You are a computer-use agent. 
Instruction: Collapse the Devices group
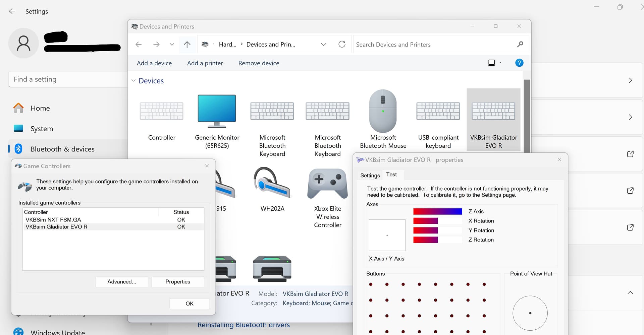(x=133, y=81)
